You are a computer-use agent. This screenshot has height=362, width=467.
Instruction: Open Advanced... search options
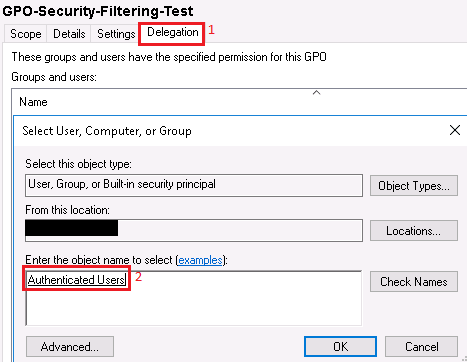point(70,347)
